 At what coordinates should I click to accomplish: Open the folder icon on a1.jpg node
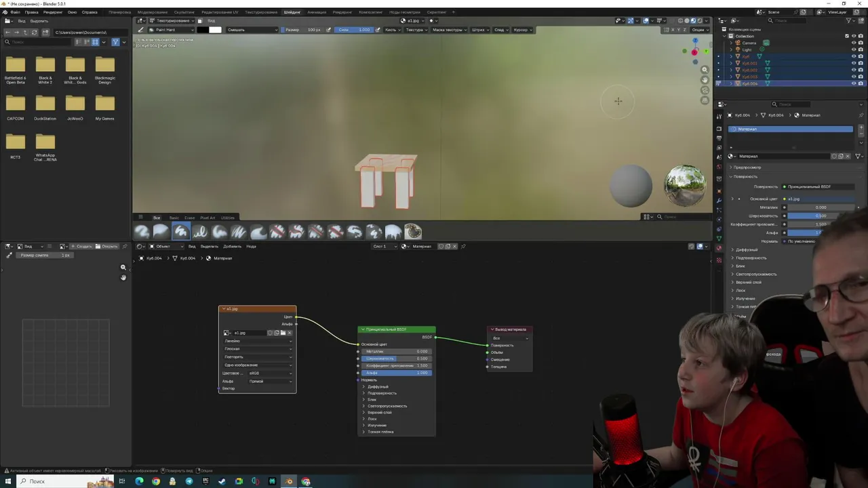tap(283, 333)
